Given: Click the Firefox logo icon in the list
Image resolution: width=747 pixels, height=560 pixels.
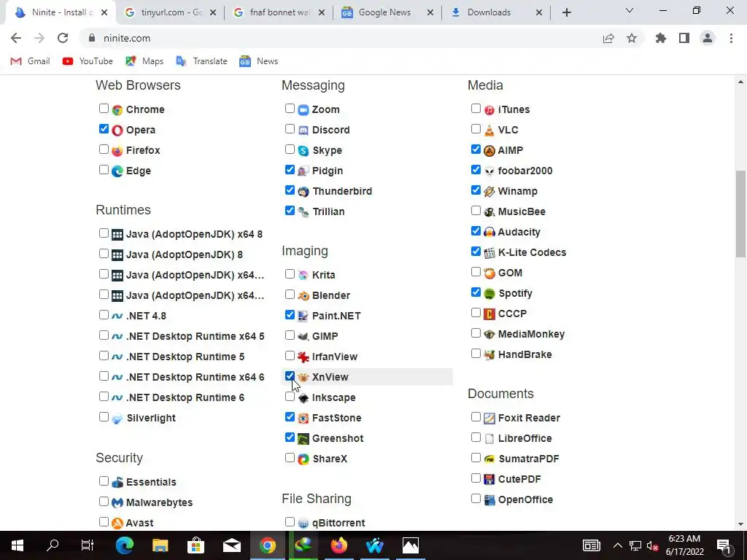Looking at the screenshot, I should [x=117, y=151].
